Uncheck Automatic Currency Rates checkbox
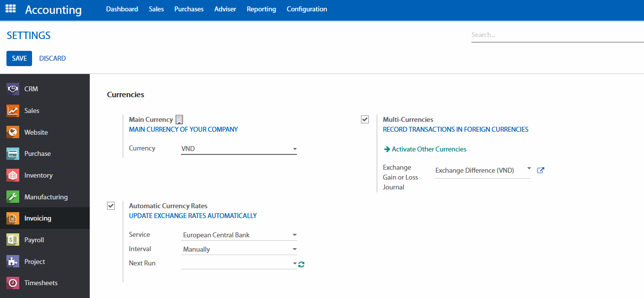The height and width of the screenshot is (298, 644). pyautogui.click(x=111, y=206)
